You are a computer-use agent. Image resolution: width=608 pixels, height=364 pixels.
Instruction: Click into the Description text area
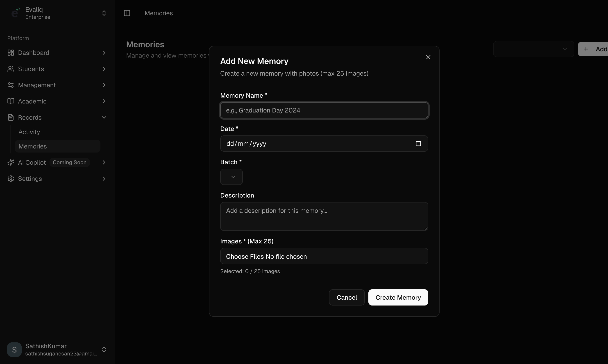324,216
